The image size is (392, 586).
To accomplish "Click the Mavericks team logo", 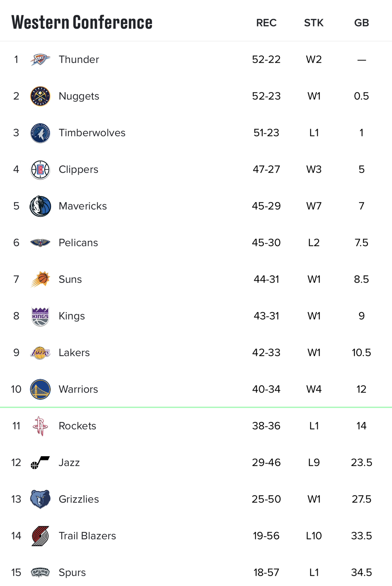I will [40, 206].
